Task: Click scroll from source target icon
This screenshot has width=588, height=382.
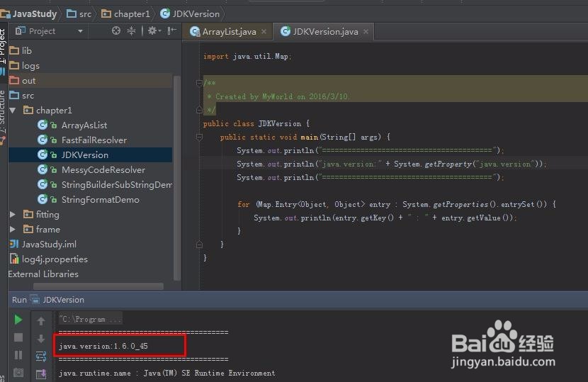Action: pos(116,30)
